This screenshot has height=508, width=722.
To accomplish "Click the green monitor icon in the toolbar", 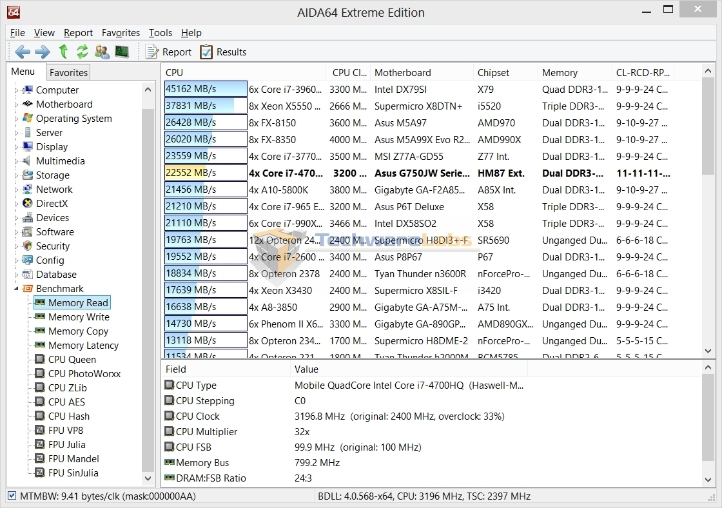I will tap(122, 52).
